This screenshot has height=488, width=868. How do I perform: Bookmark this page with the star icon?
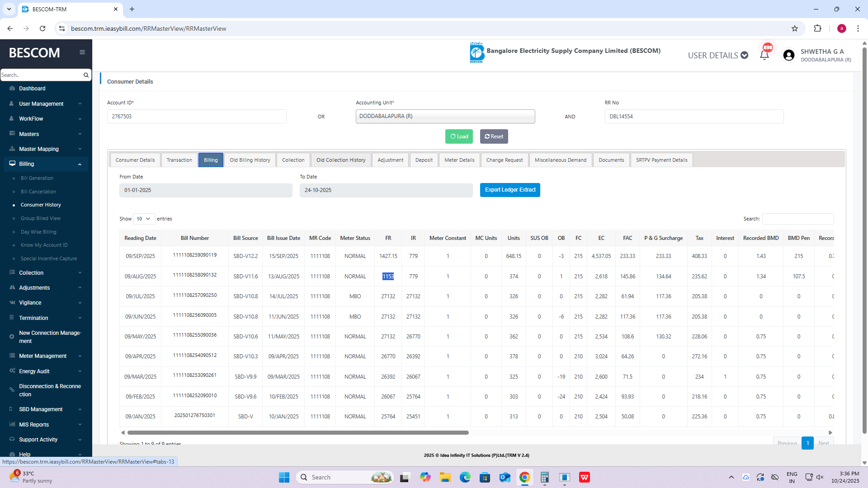[795, 28]
